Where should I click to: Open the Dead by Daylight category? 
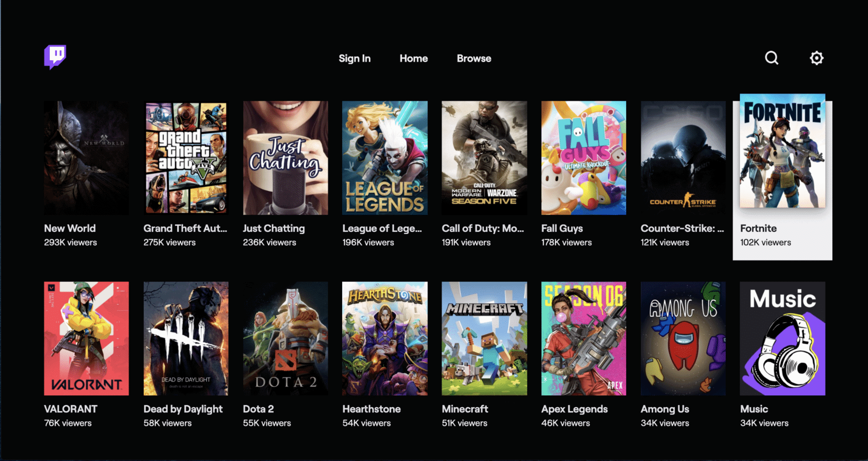185,339
